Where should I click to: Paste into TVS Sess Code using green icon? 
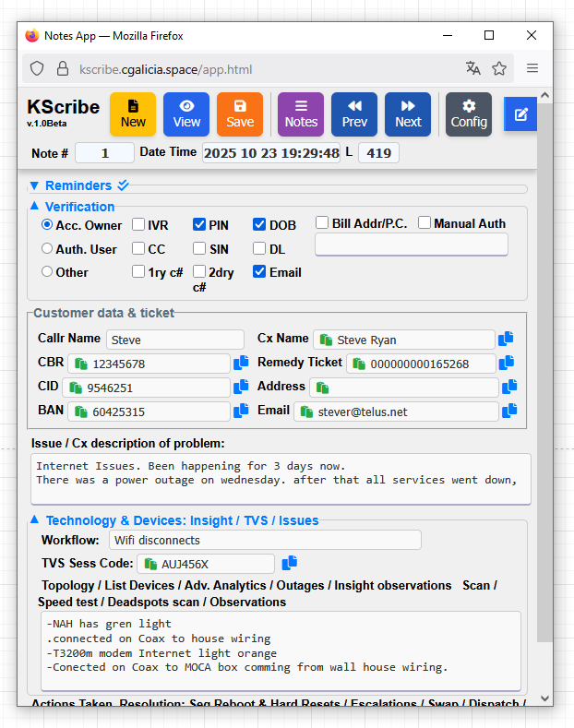[x=150, y=564]
